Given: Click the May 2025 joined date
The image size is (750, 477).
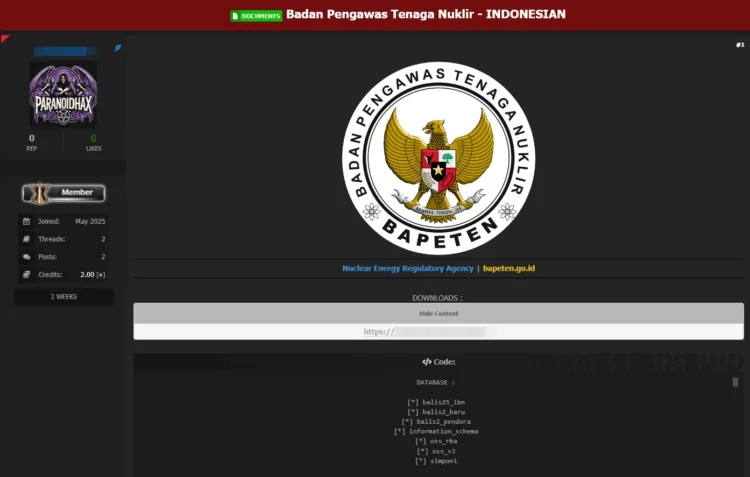Looking at the screenshot, I should (90, 221).
